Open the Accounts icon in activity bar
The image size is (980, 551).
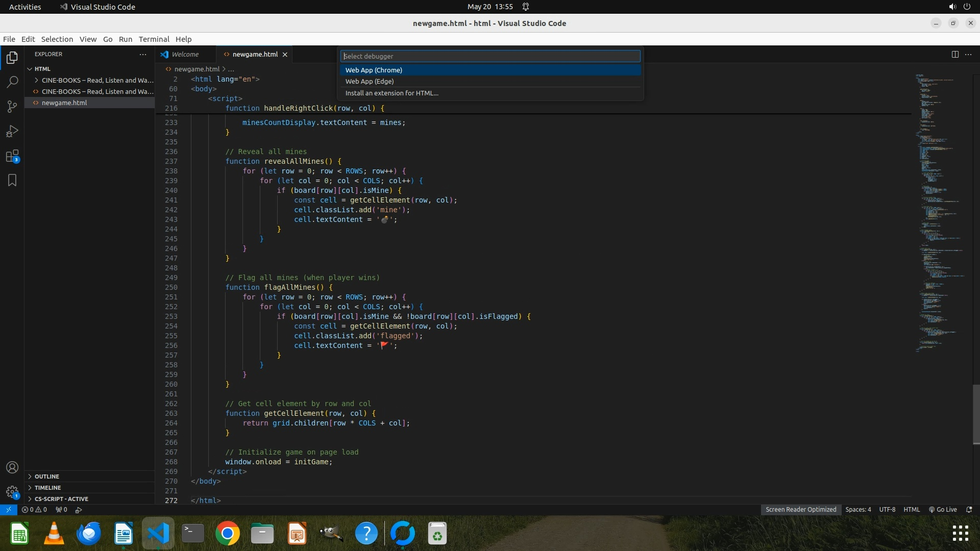coord(12,467)
